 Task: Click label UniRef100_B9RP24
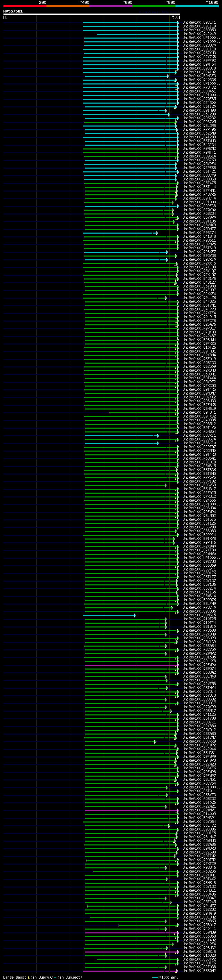tap(199, 535)
